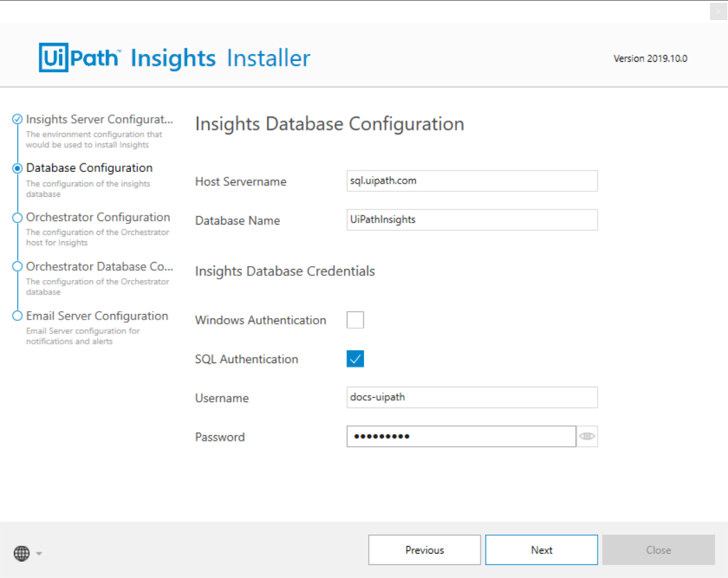Image resolution: width=728 pixels, height=578 pixels.
Task: Click the Database Name label
Action: click(x=237, y=220)
